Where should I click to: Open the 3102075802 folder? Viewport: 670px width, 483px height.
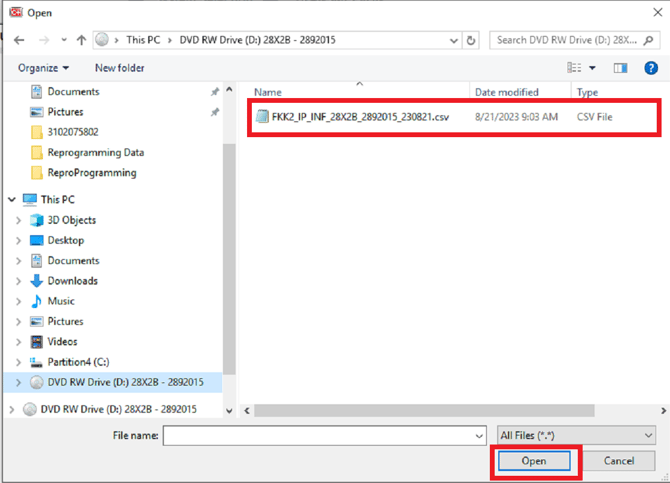pyautogui.click(x=65, y=132)
